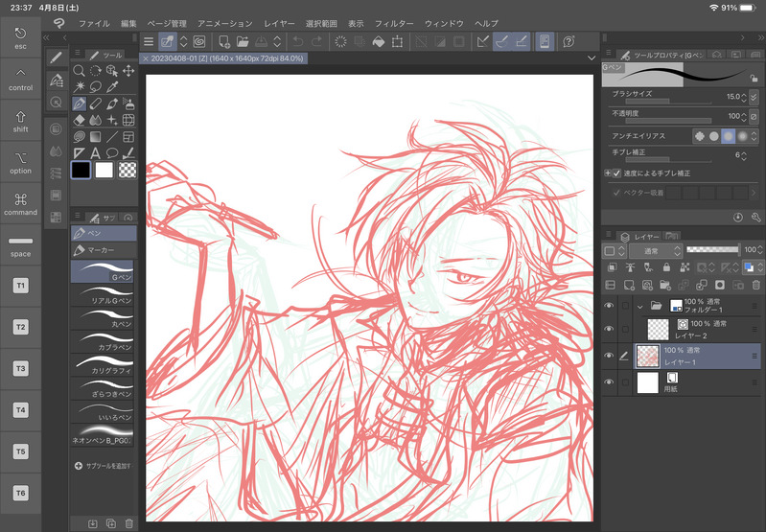
Task: Toggle visibility of フォルダー 1 folder
Action: pyautogui.click(x=609, y=306)
